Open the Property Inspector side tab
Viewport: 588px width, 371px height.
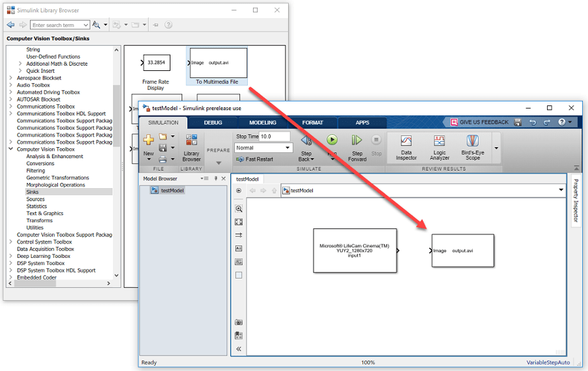576,200
